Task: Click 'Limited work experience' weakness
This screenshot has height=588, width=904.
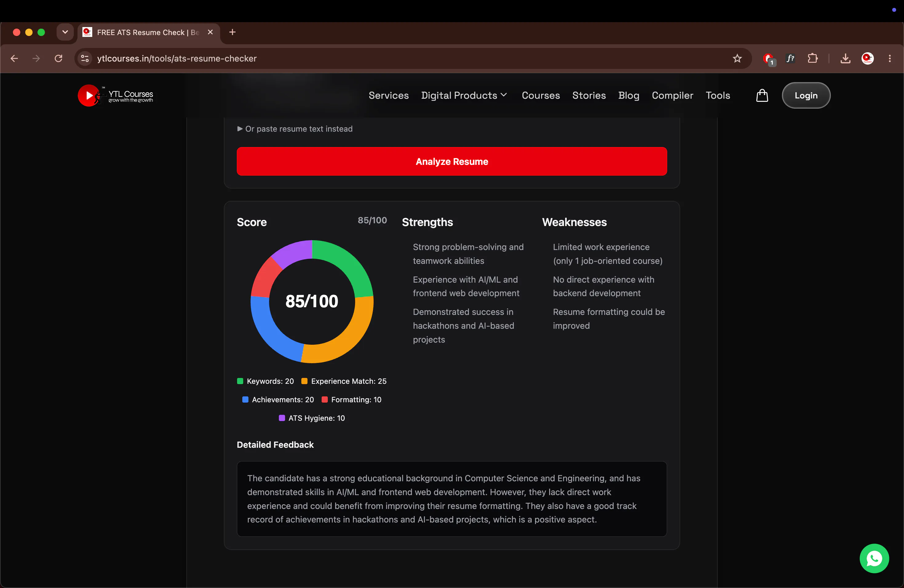Action: point(607,254)
